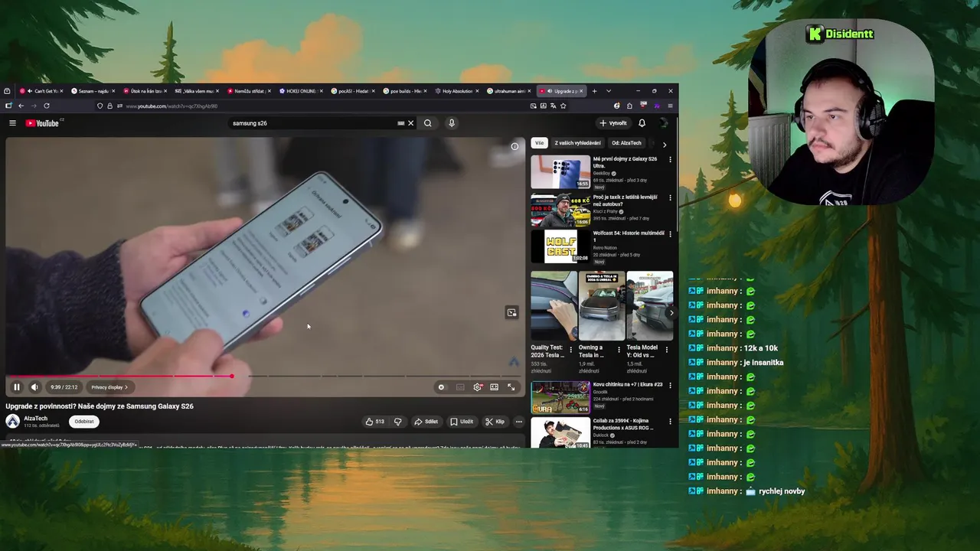Image resolution: width=980 pixels, height=551 pixels.
Task: Open Collab za 3599€ Kojima video
Action: [560, 433]
